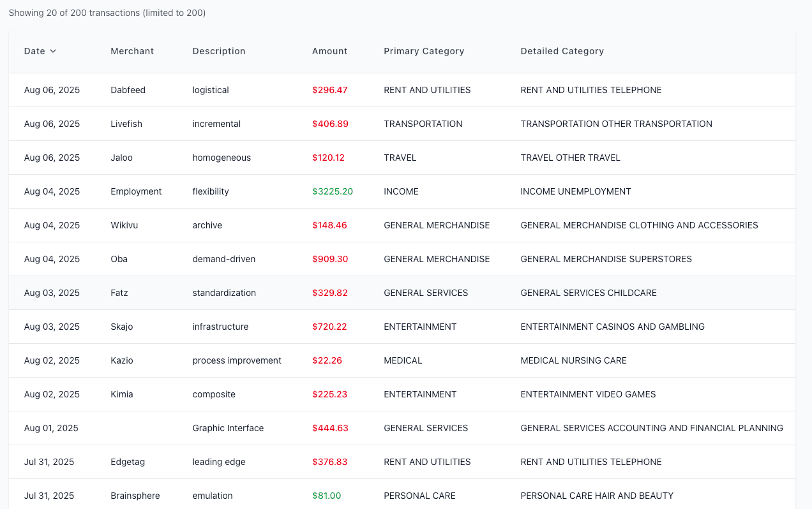This screenshot has height=509, width=812.
Task: Click the Date column sort chevron
Action: pyautogui.click(x=53, y=51)
